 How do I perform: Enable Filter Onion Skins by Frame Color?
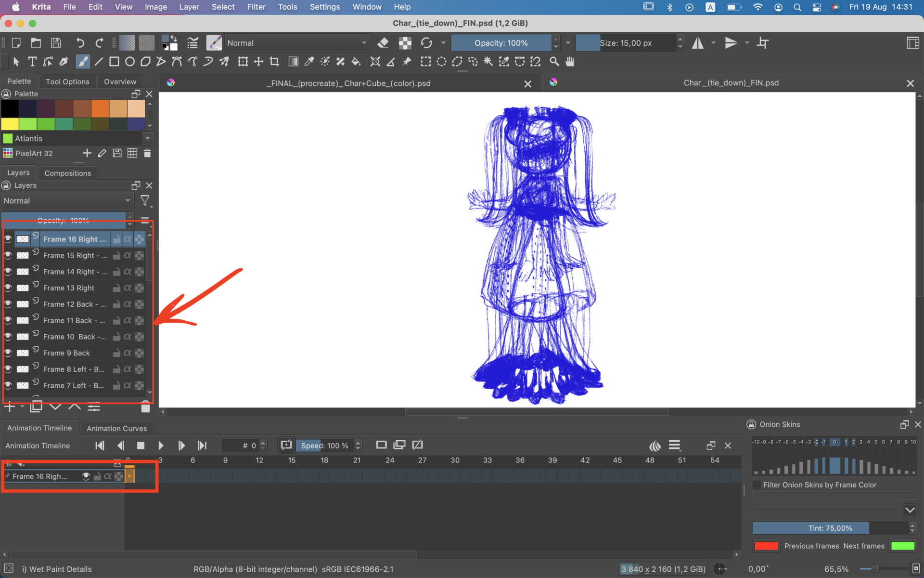coord(757,485)
